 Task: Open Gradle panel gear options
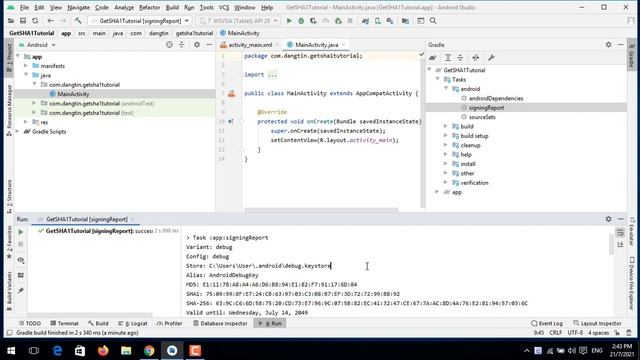pyautogui.click(x=608, y=45)
